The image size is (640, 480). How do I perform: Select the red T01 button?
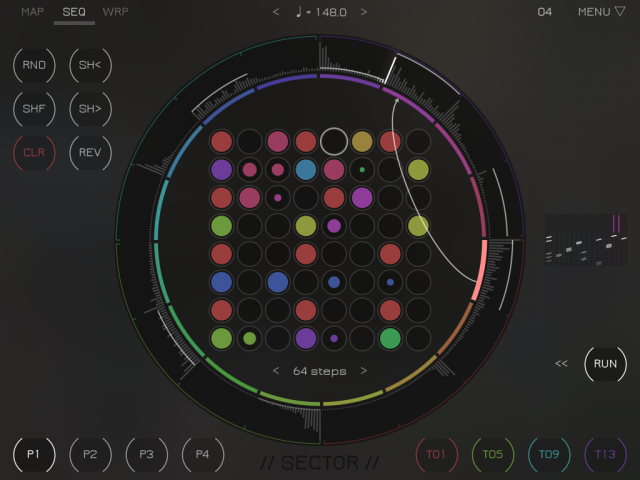[x=436, y=454]
